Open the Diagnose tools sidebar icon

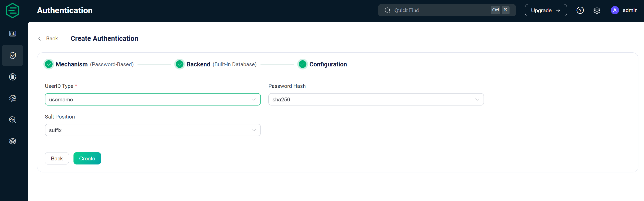coord(13,120)
